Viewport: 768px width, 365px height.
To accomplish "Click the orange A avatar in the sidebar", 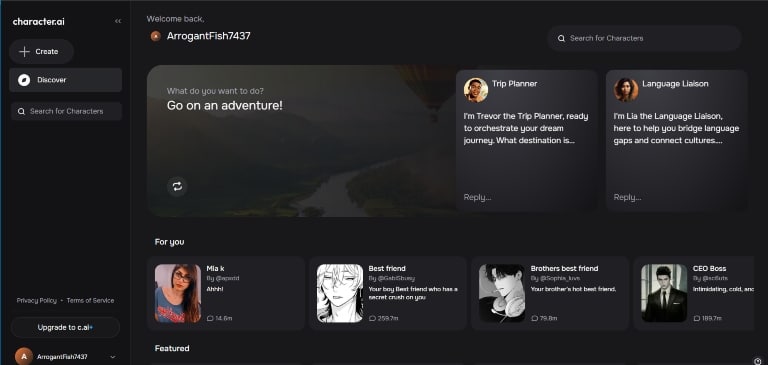I will (x=24, y=357).
